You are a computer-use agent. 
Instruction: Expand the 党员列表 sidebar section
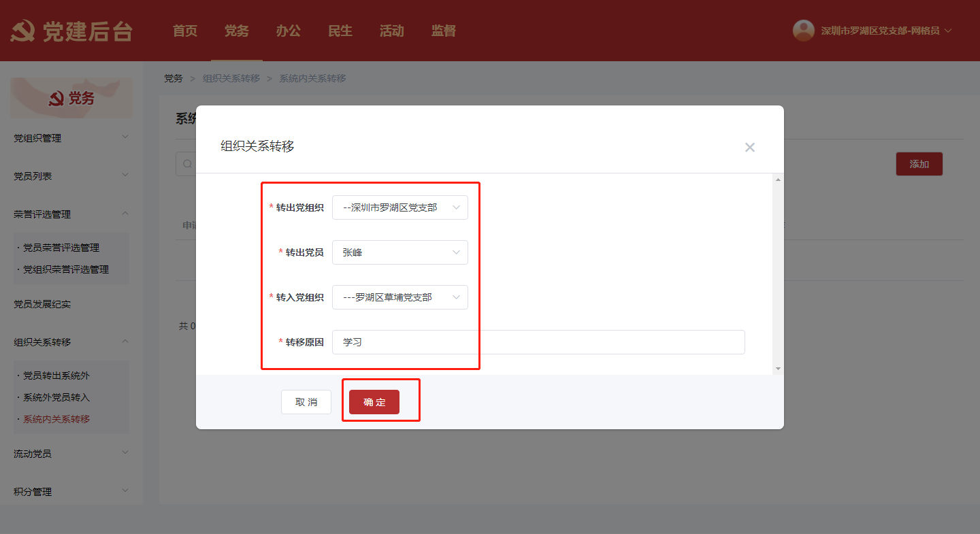tap(71, 176)
